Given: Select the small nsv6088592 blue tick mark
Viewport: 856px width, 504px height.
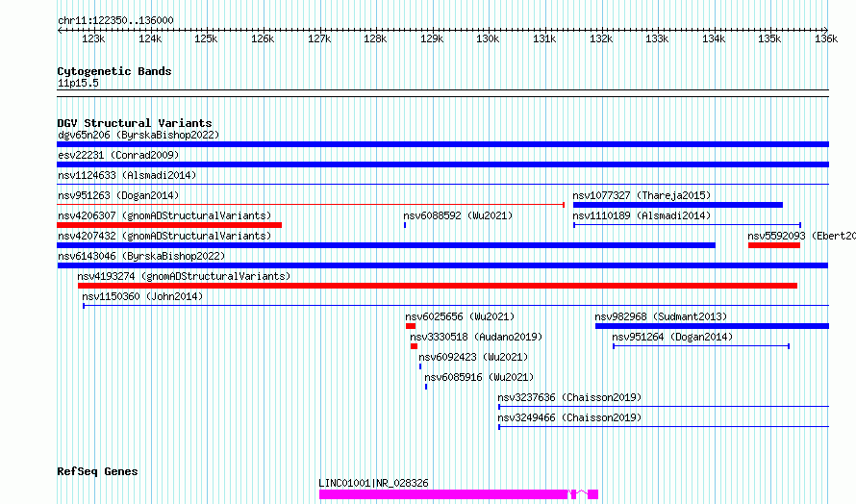Looking at the screenshot, I should pos(405,225).
